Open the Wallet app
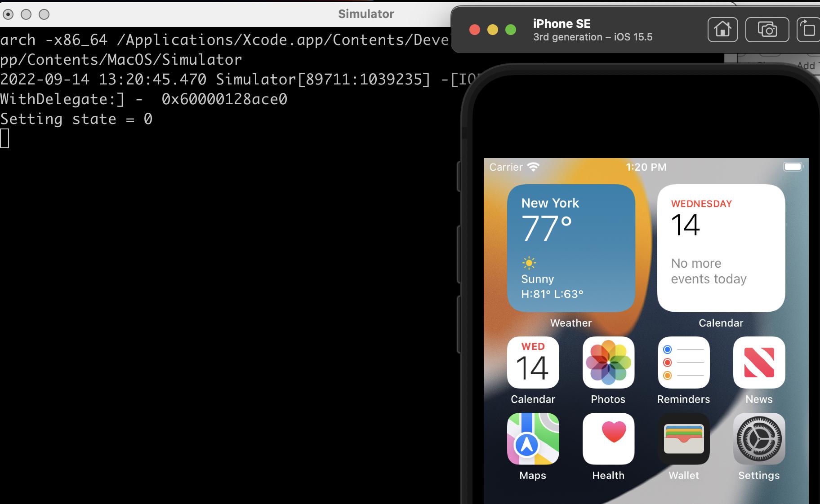820x504 pixels. click(684, 439)
